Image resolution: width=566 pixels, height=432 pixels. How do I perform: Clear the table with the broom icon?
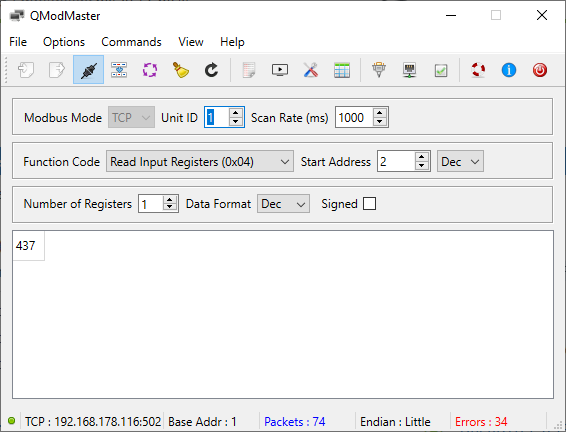(180, 70)
